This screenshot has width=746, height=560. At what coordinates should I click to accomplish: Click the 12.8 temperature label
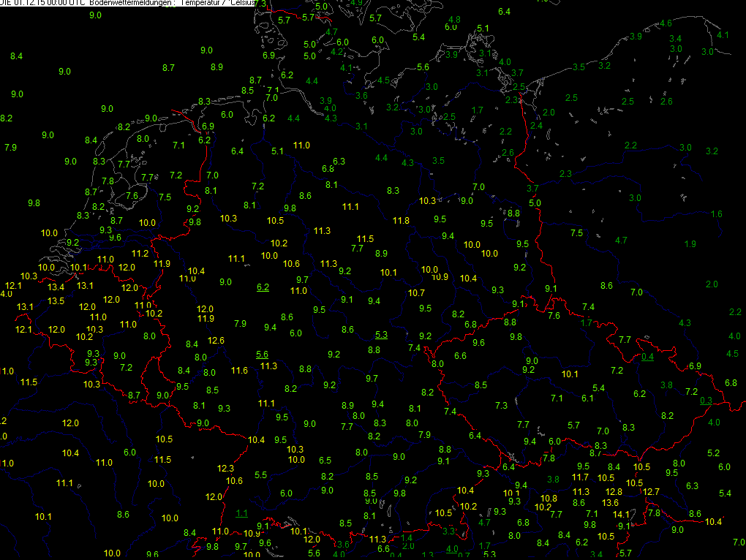tap(614, 491)
